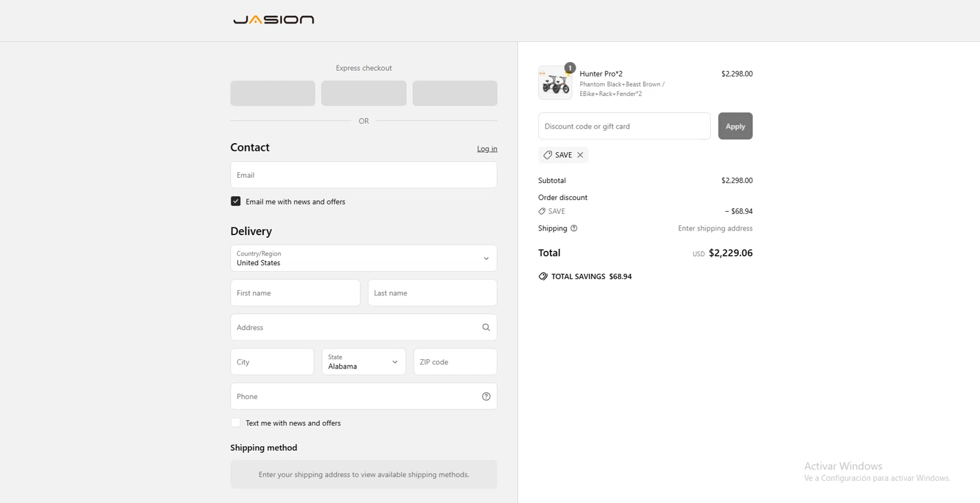Uncheck Email me with news and offers

[x=236, y=201]
